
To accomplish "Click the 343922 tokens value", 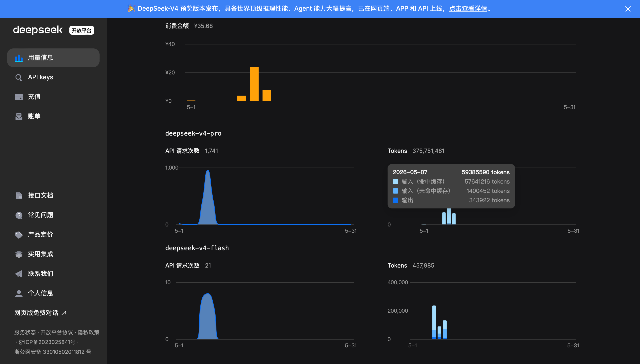I will (x=489, y=200).
